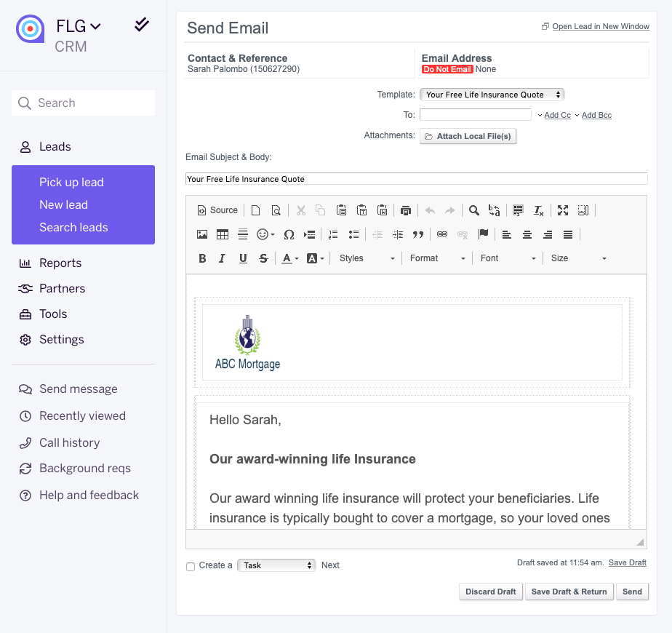Open the Find magnifier tool
The height and width of the screenshot is (633, 672).
click(x=473, y=210)
